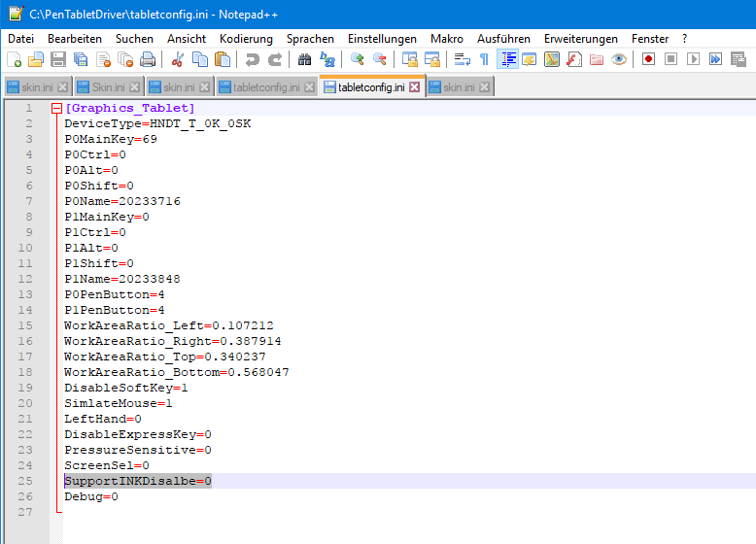Toggle the Monitoring eye icon
Image resolution: width=756 pixels, height=544 pixels.
click(x=619, y=60)
